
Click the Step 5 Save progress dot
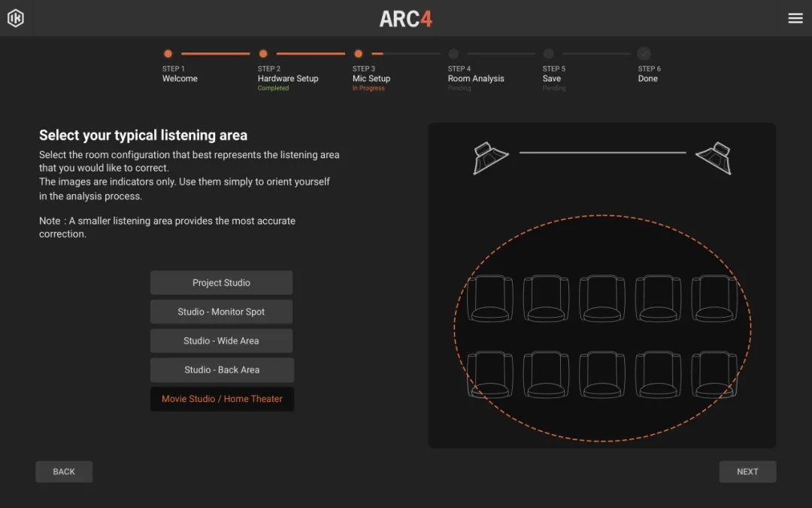pyautogui.click(x=548, y=53)
